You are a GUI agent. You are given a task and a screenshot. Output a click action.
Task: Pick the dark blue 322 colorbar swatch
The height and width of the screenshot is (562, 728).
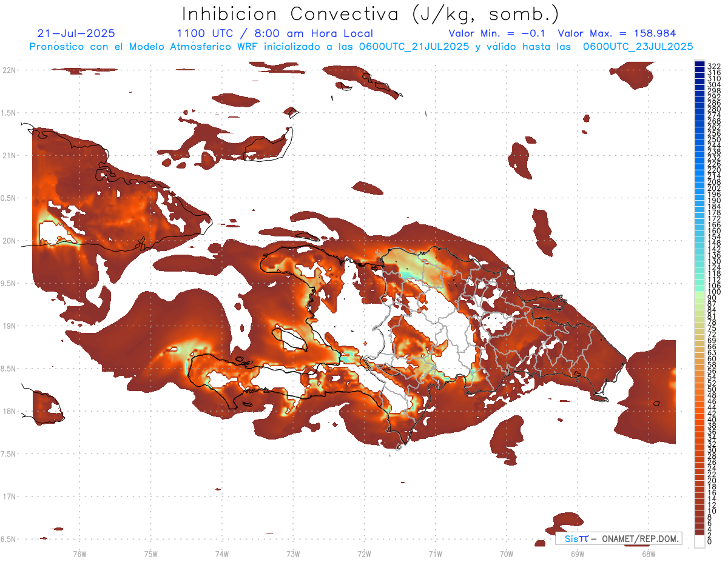pyautogui.click(x=699, y=64)
